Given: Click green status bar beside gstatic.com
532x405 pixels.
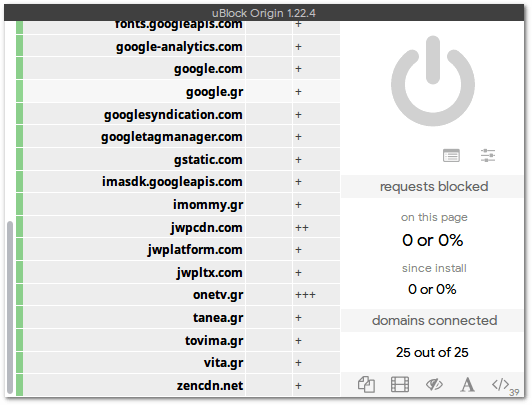Looking at the screenshot, I should 19,159.
